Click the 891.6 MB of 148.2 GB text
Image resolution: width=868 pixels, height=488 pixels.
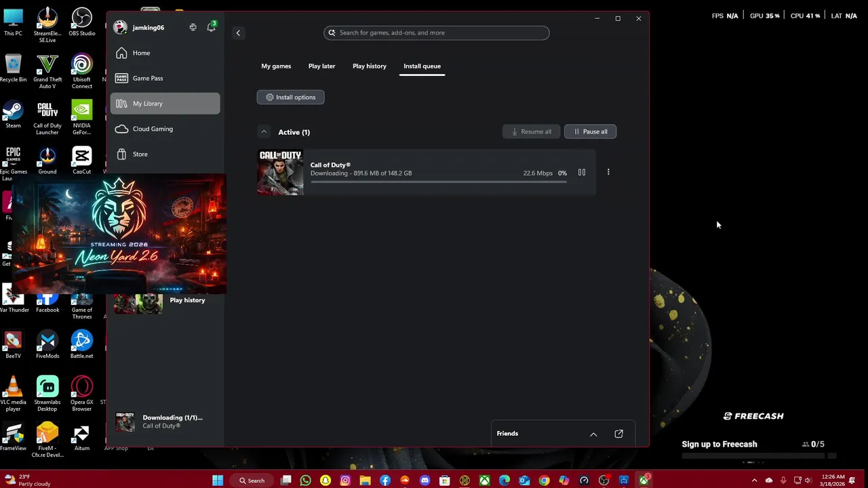[382, 173]
